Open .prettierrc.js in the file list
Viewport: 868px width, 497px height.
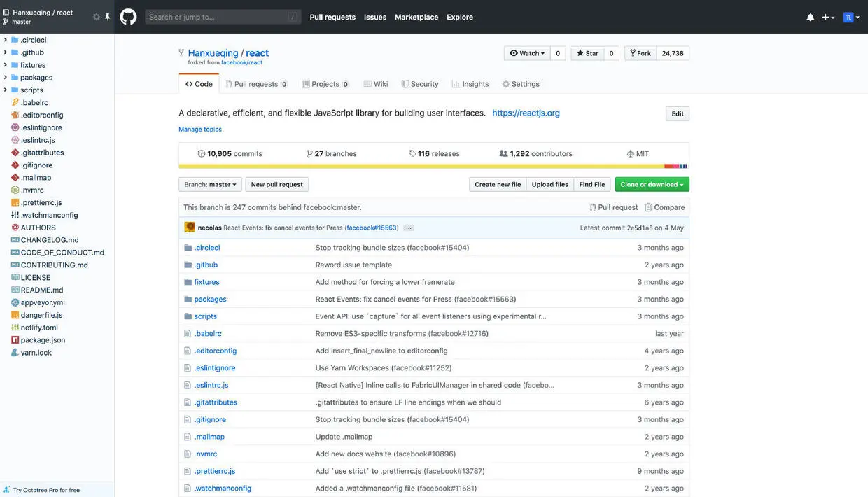pos(215,471)
